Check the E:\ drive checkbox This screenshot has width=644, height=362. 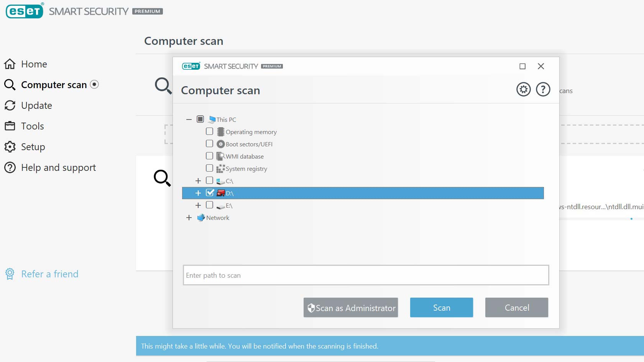click(x=209, y=205)
